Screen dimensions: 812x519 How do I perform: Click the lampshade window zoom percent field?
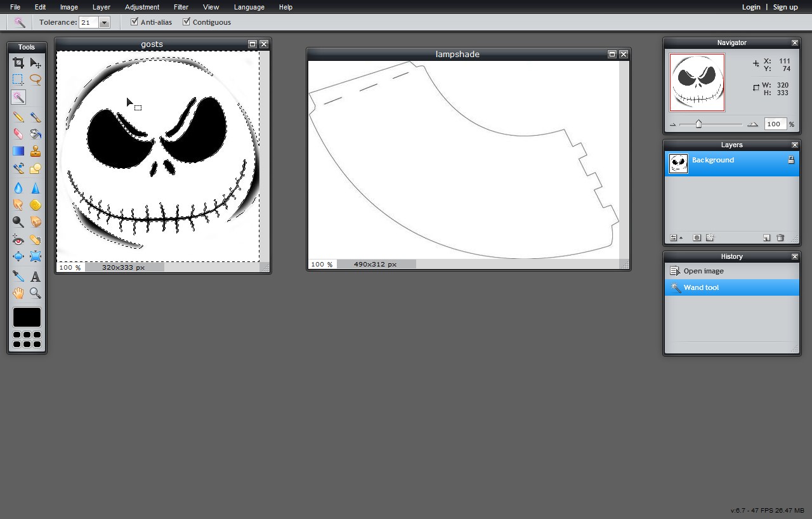(322, 264)
